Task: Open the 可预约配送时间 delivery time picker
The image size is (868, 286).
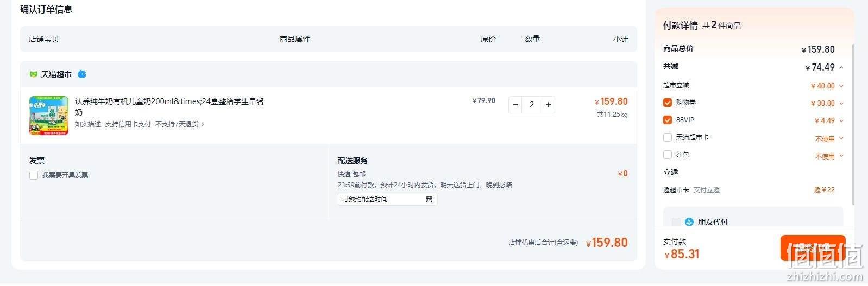Action: tap(387, 199)
